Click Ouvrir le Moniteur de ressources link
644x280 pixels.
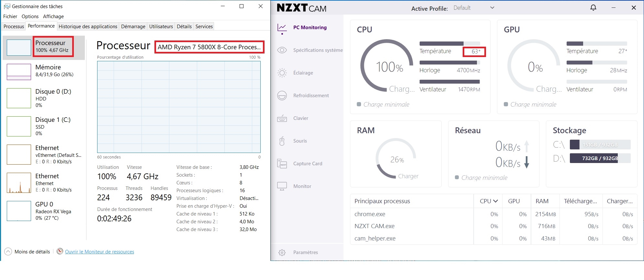[x=99, y=252]
